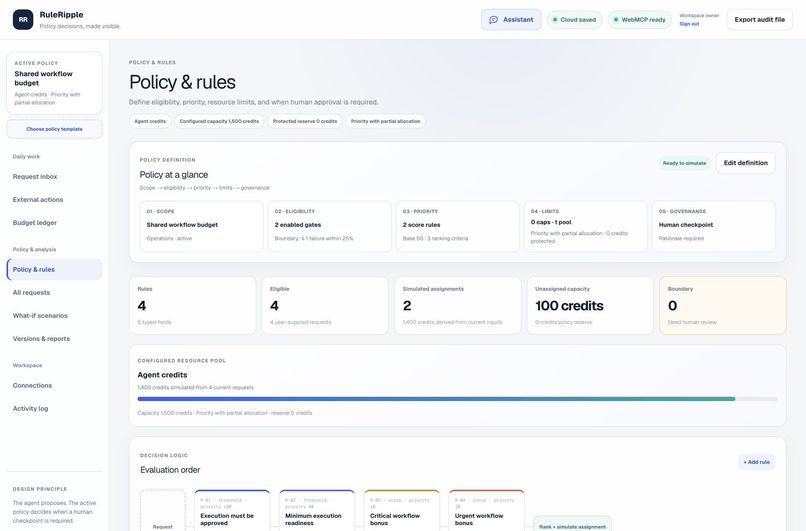Select Policy & rules in sidebar
This screenshot has width=806, height=531.
tap(54, 269)
